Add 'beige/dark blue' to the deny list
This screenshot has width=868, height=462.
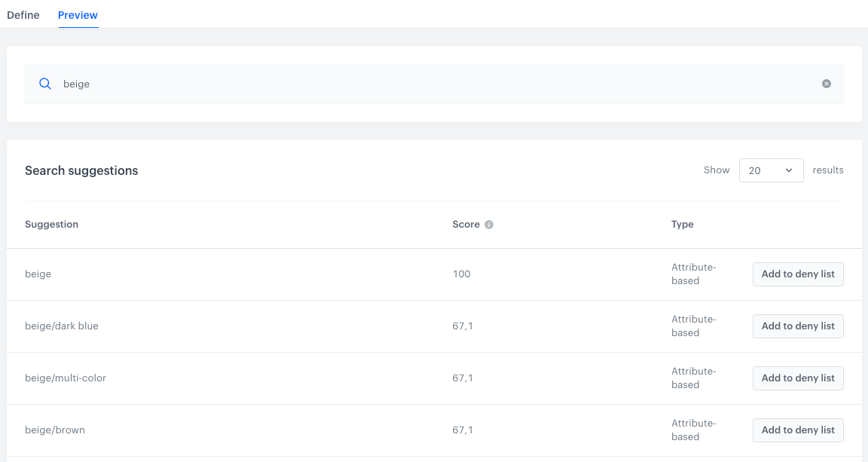(798, 326)
